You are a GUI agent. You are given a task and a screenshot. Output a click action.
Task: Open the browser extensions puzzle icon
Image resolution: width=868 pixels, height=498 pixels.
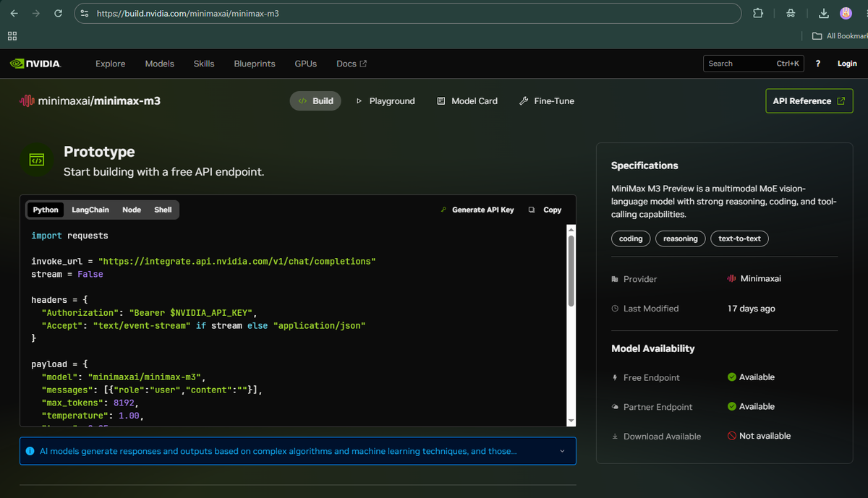[757, 13]
